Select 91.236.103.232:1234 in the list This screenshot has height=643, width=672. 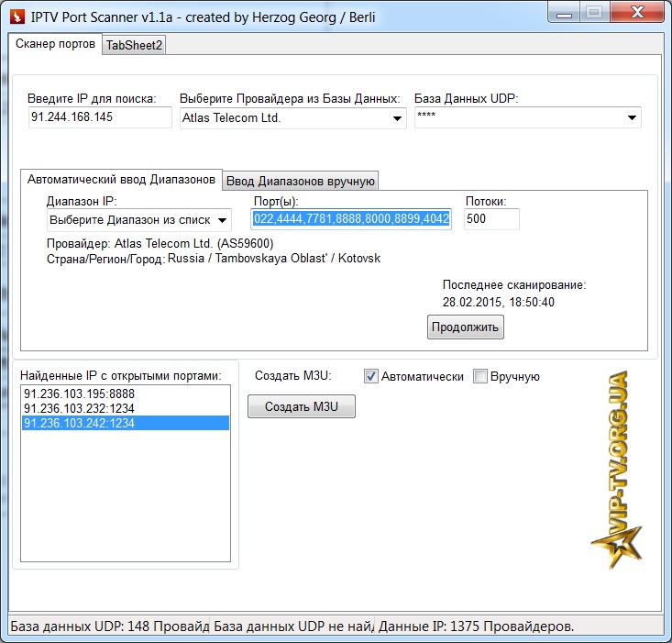click(x=126, y=408)
